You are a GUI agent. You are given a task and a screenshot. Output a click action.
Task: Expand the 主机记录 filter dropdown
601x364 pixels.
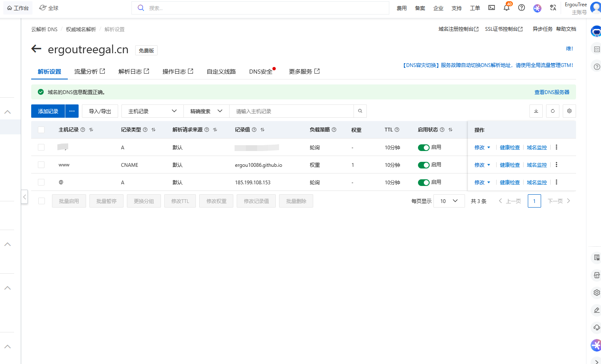coord(152,111)
